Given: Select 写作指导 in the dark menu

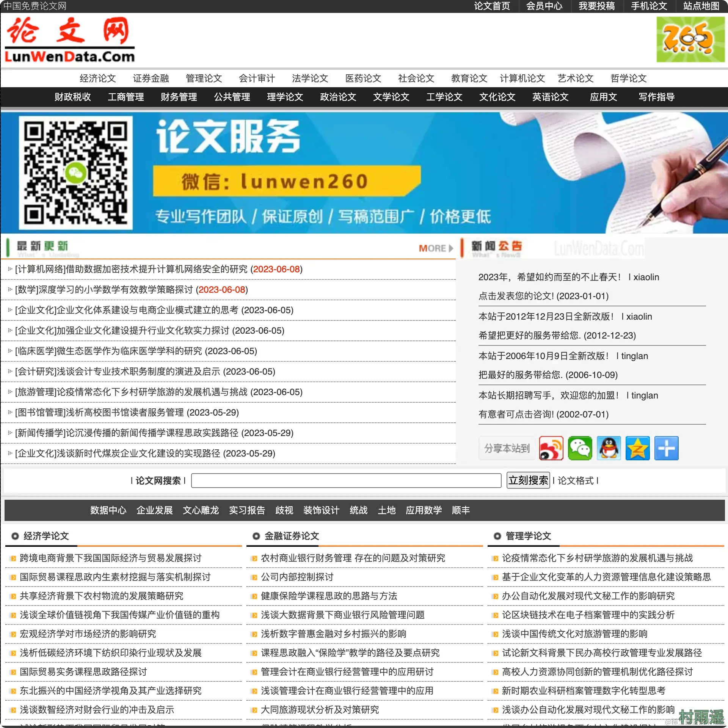Looking at the screenshot, I should click(656, 97).
